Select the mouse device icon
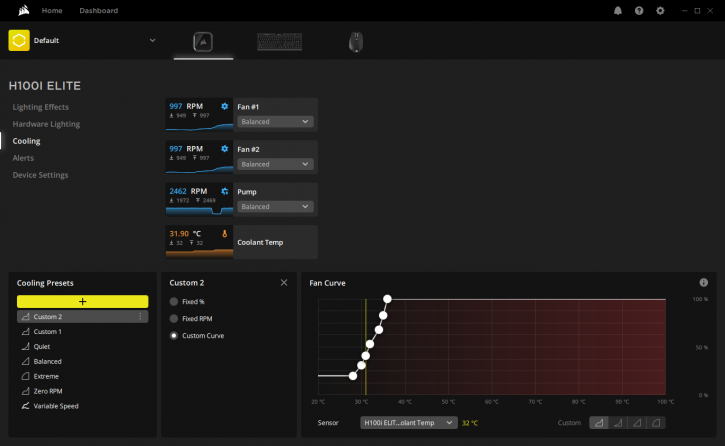The image size is (725, 446). pyautogui.click(x=356, y=42)
